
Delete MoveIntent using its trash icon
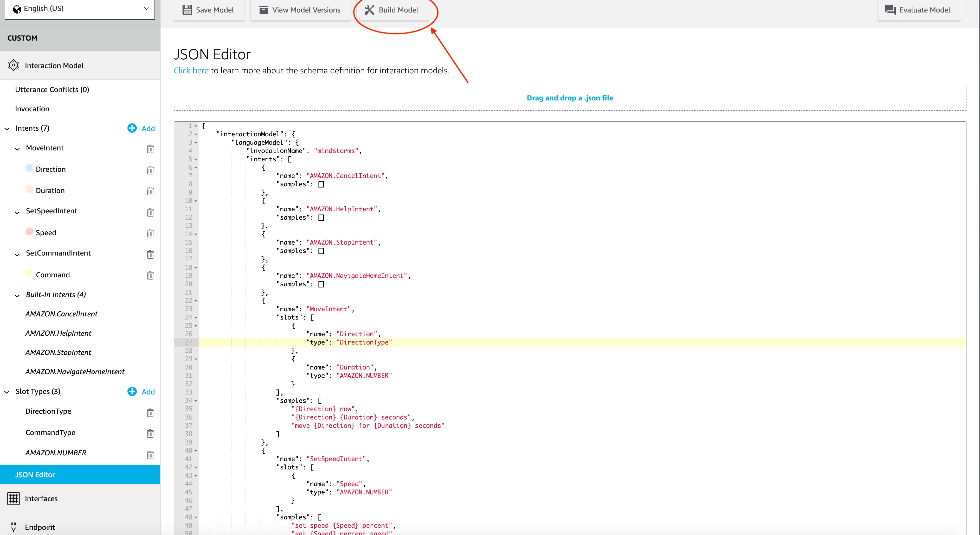click(150, 149)
